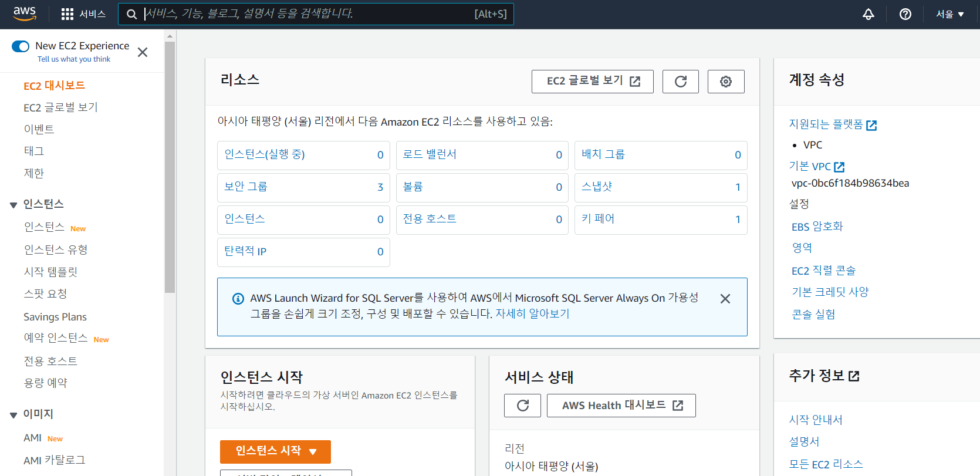
Task: Open 태그 in the sidebar
Action: [x=33, y=151]
